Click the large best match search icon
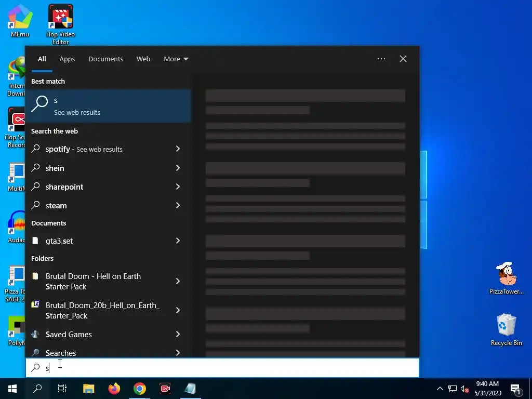Viewport: 532px width, 399px height. (39, 103)
